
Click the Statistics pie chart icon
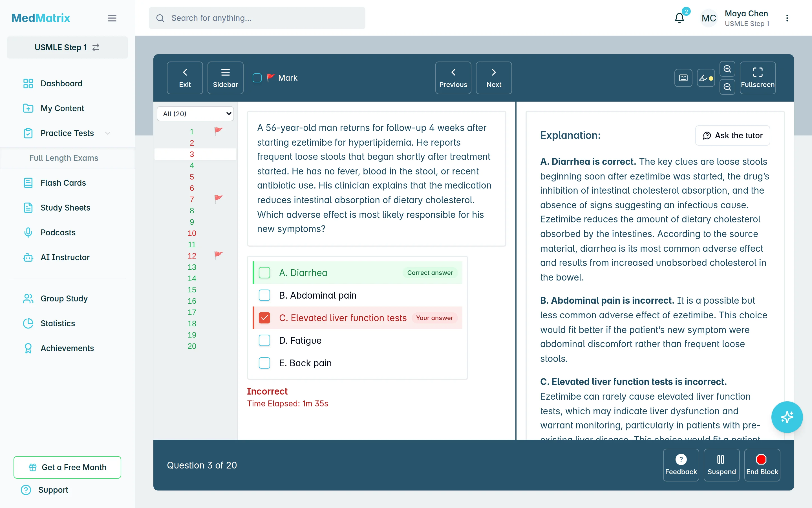pos(28,323)
